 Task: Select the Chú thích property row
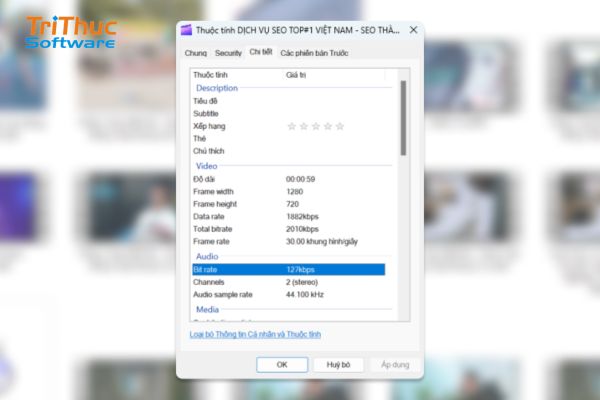pyautogui.click(x=289, y=151)
